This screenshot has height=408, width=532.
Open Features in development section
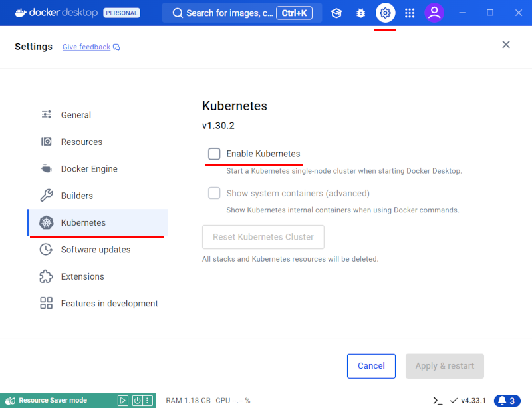pos(98,303)
